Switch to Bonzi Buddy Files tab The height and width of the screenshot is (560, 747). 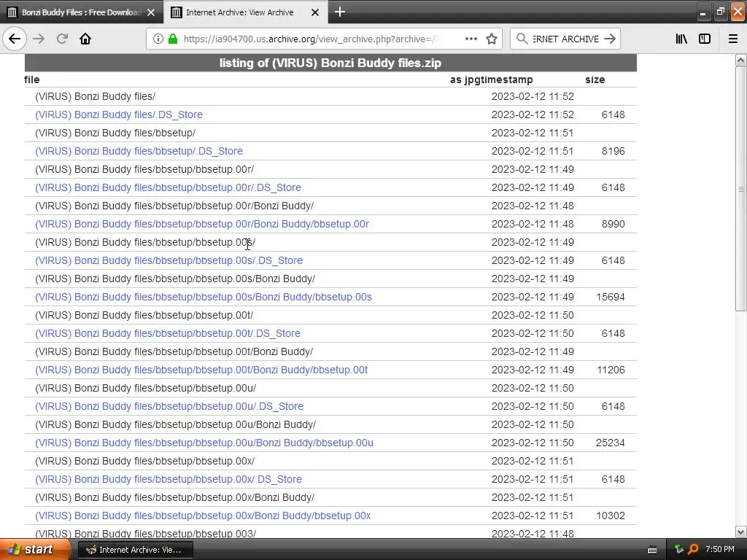coord(81,12)
